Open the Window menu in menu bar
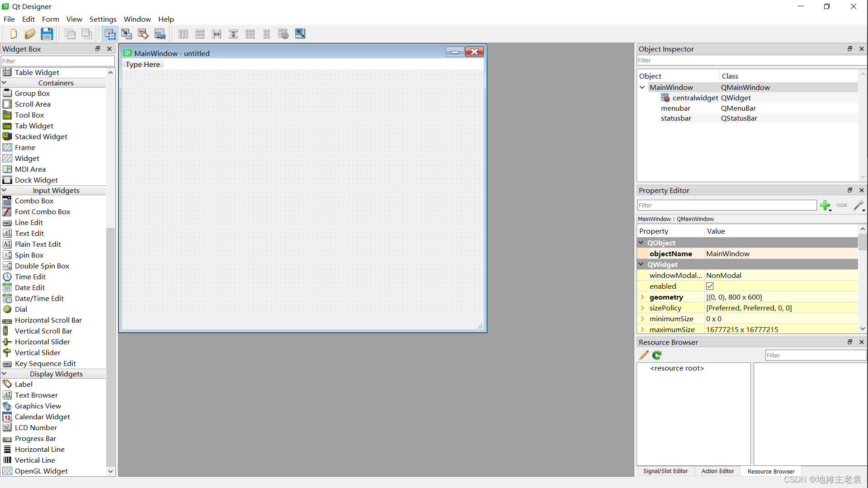The image size is (868, 488). (x=137, y=19)
